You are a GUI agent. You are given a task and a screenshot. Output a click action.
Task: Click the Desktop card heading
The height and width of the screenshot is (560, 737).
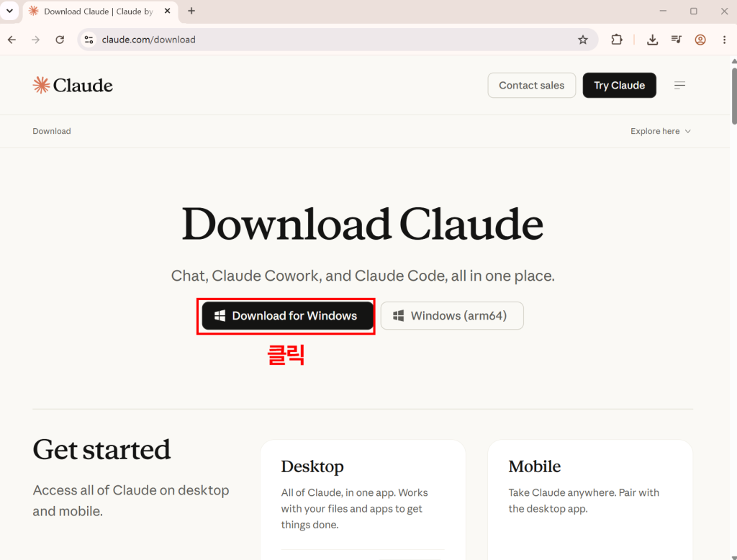312,466
